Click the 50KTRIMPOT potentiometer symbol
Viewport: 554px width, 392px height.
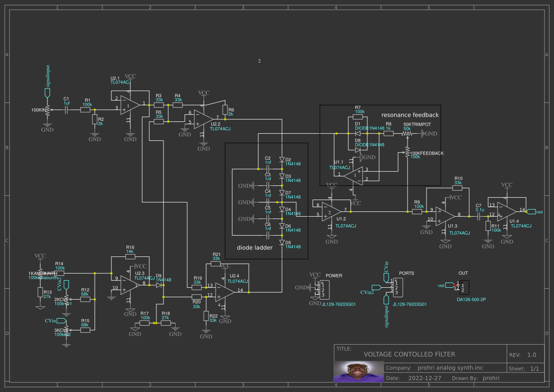coord(407,133)
